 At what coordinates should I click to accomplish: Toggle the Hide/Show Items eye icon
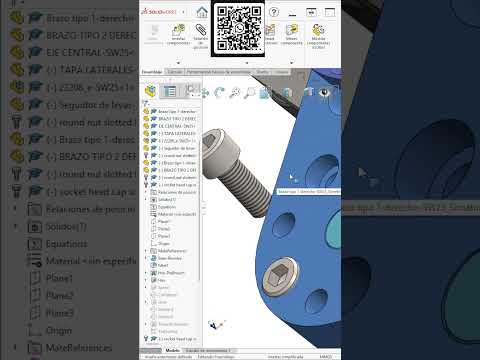tap(324, 92)
